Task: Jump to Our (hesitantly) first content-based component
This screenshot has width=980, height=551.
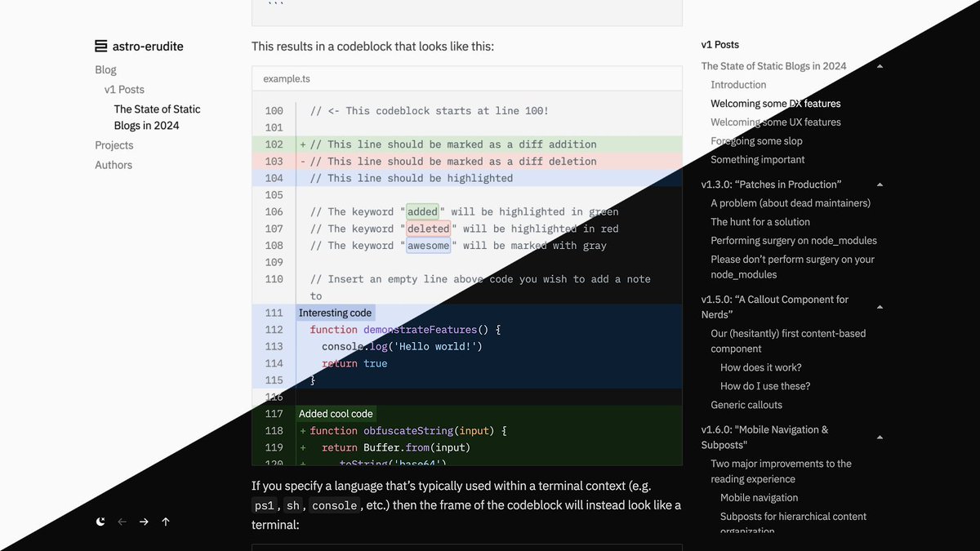Action: pyautogui.click(x=788, y=341)
